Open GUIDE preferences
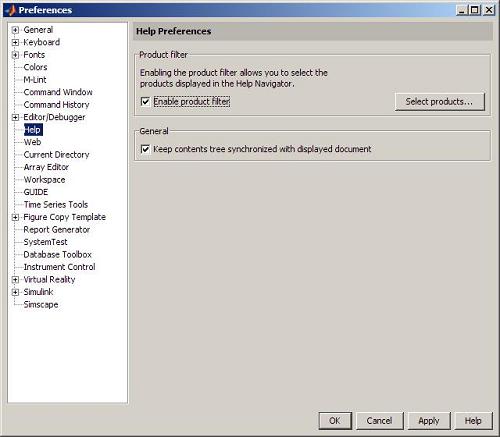Screen dimensions: 500x437 pos(36,192)
